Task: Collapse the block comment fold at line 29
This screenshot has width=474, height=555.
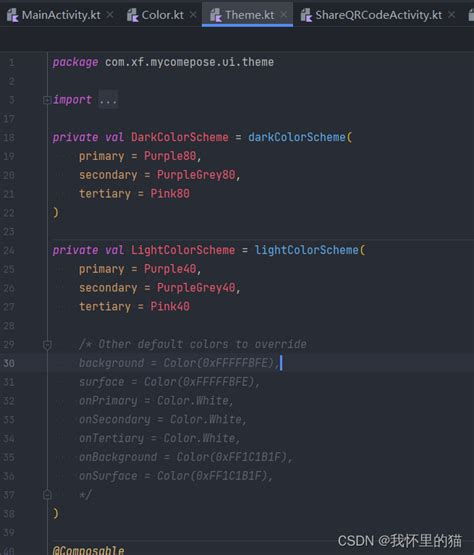Action: click(x=47, y=344)
